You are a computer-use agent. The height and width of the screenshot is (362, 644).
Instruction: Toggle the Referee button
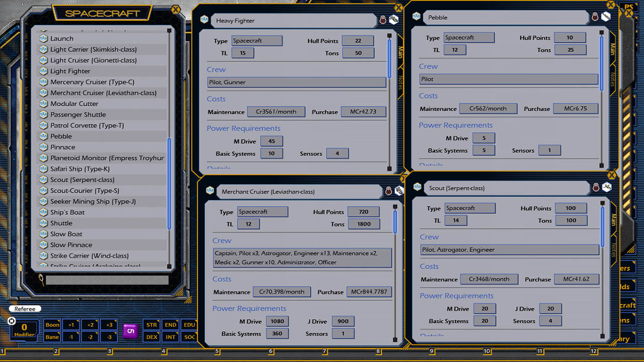coord(25,308)
